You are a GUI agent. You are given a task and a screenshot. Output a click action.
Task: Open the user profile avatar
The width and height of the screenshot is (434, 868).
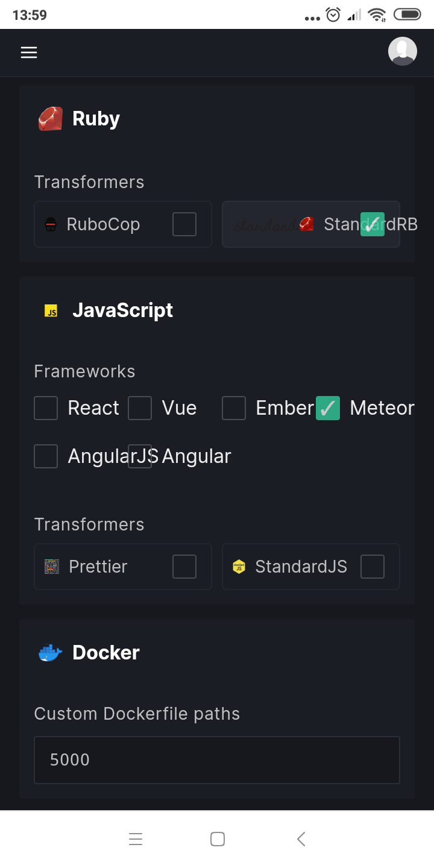(403, 51)
